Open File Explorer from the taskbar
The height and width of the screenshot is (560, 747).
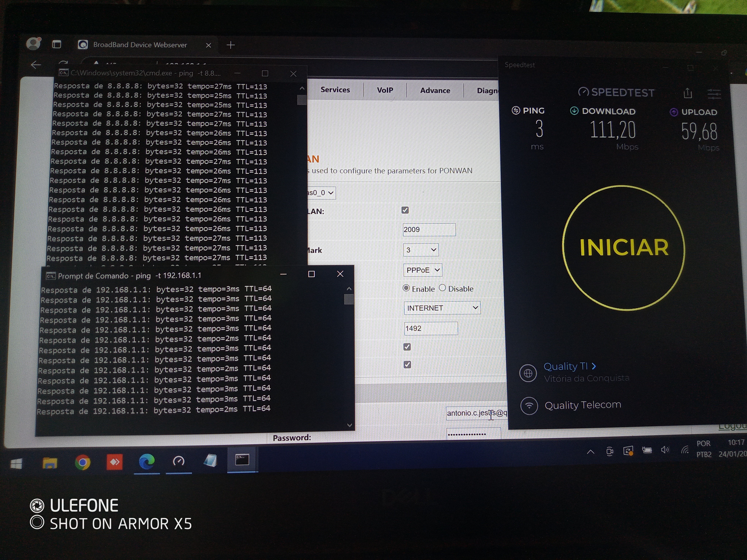click(50, 463)
